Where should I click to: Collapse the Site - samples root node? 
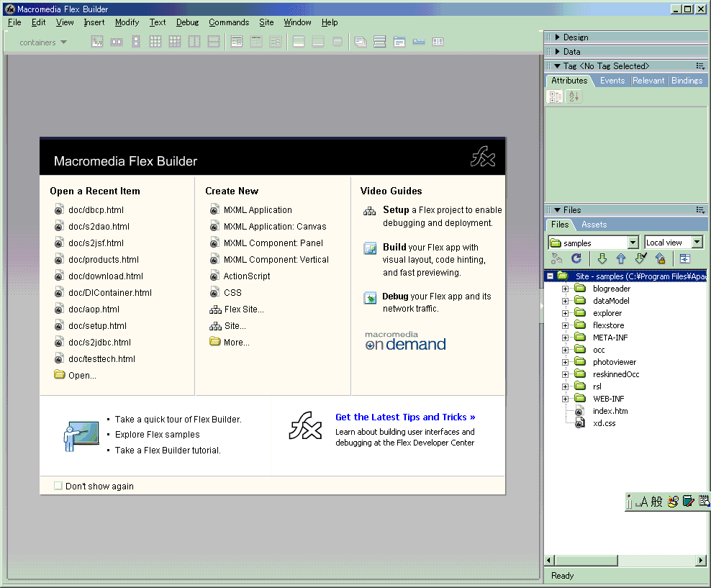click(x=550, y=276)
